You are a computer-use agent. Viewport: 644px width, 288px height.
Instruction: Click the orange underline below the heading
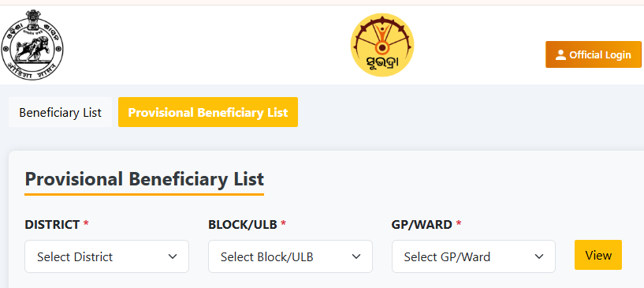click(144, 194)
